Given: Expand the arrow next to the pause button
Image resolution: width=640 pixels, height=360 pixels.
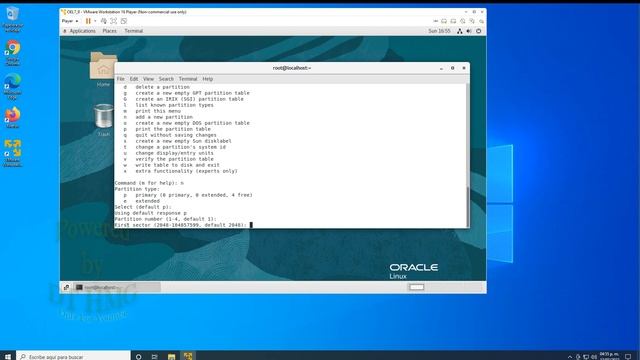Looking at the screenshot, I should (95, 21).
